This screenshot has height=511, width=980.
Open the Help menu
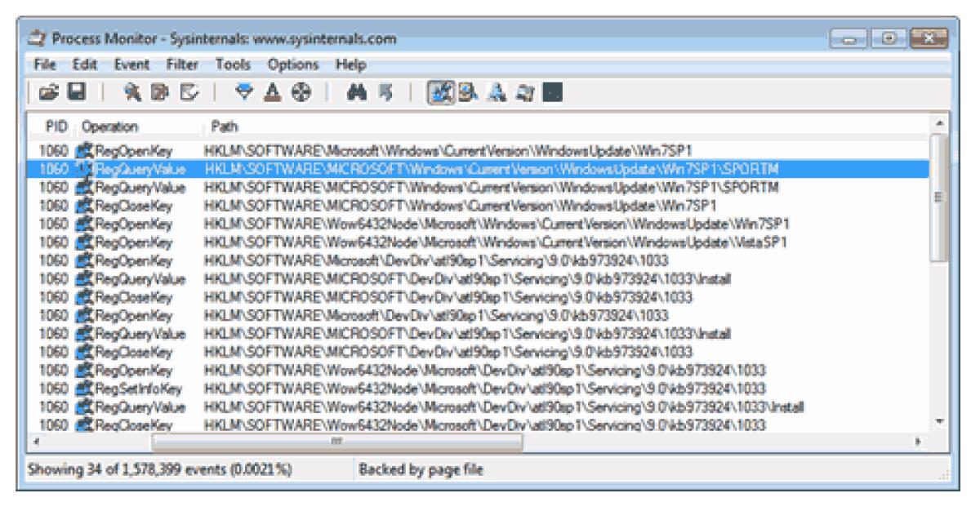coord(350,64)
